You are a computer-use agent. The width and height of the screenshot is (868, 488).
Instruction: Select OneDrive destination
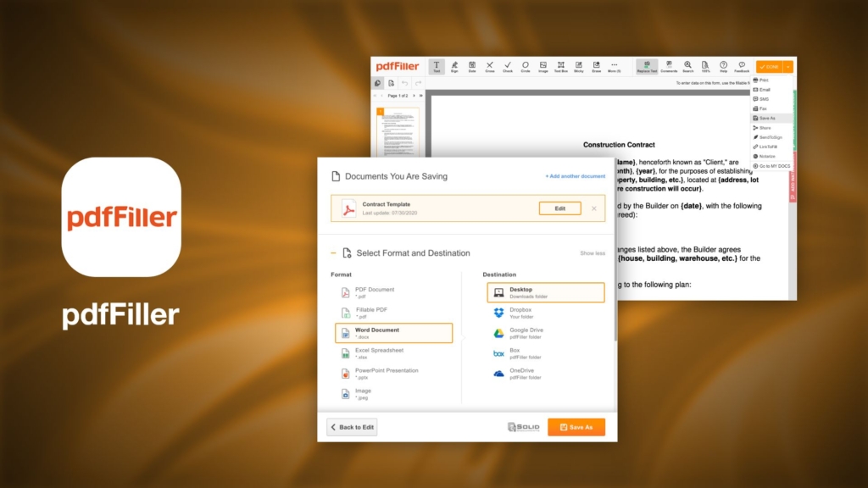pos(546,374)
